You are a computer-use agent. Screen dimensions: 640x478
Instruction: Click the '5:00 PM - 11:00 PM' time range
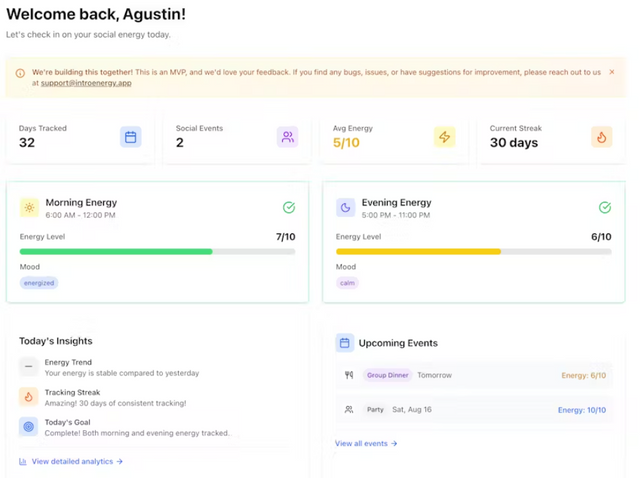[x=396, y=215]
